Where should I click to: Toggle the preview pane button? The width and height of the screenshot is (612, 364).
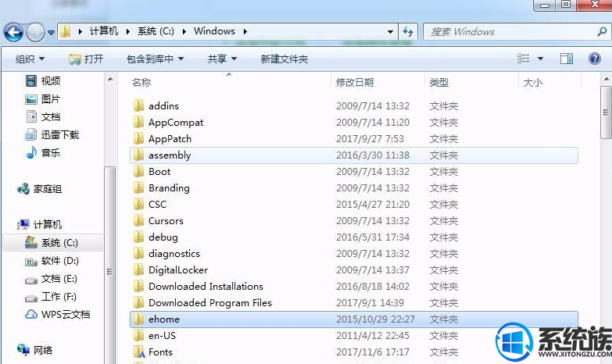pyautogui.click(x=567, y=59)
